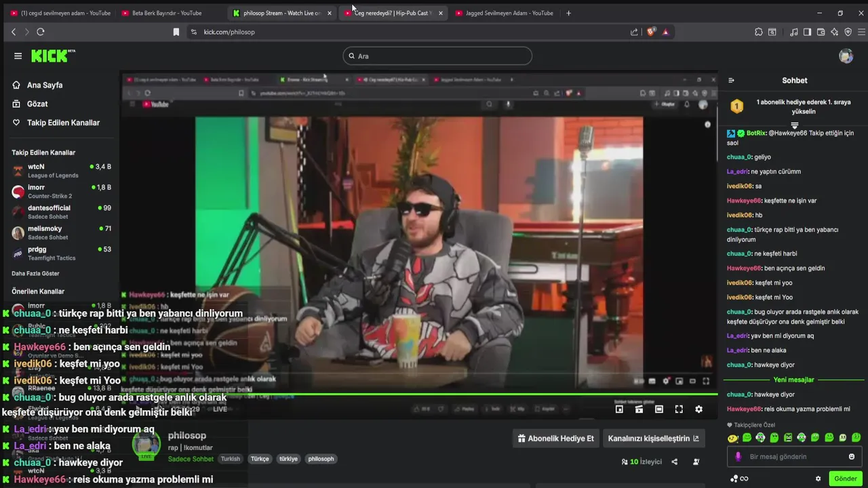Open chat settings gear beside Gönder
This screenshot has height=488, width=868.
pyautogui.click(x=818, y=479)
